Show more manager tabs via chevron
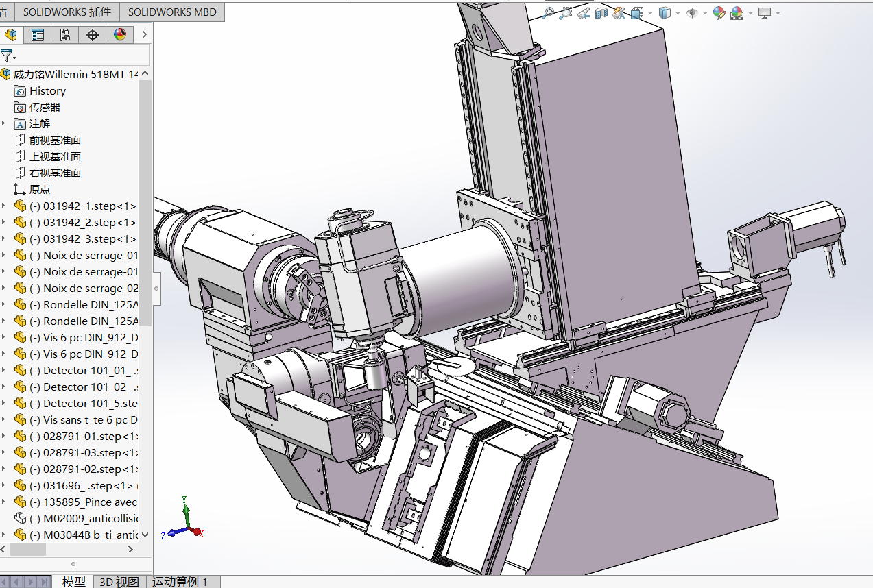 tap(144, 35)
